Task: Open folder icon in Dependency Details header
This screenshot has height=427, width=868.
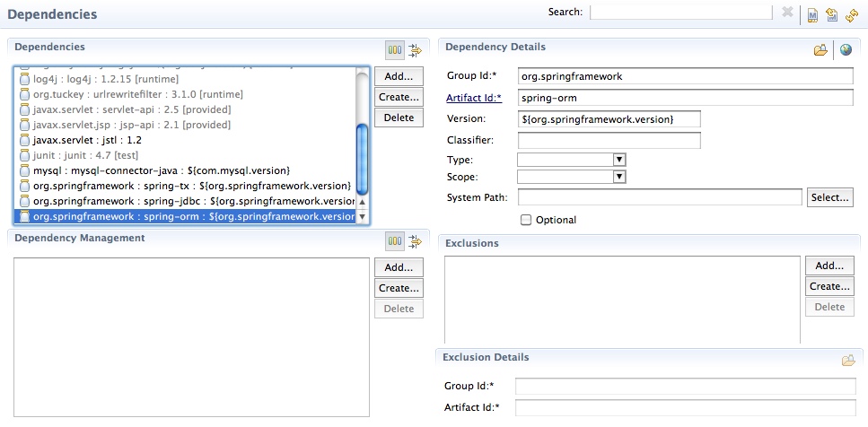Action: (820, 50)
